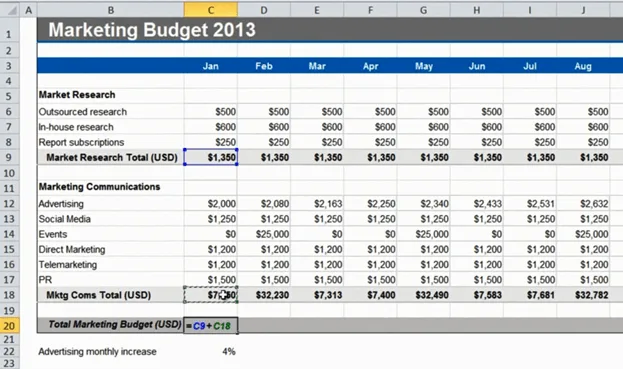Image resolution: width=623 pixels, height=369 pixels.
Task: Select Jan Report subscriptions $250 cell
Action: [x=211, y=142]
